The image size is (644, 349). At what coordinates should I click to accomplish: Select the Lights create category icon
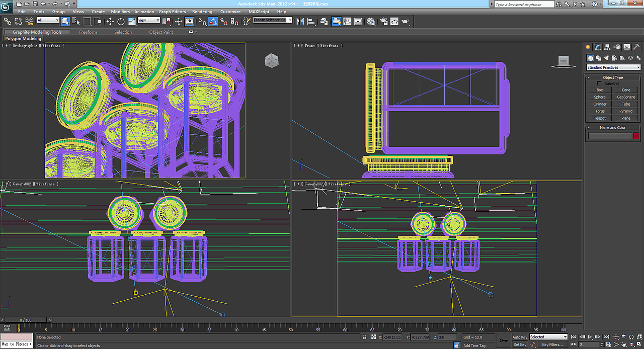(x=606, y=58)
